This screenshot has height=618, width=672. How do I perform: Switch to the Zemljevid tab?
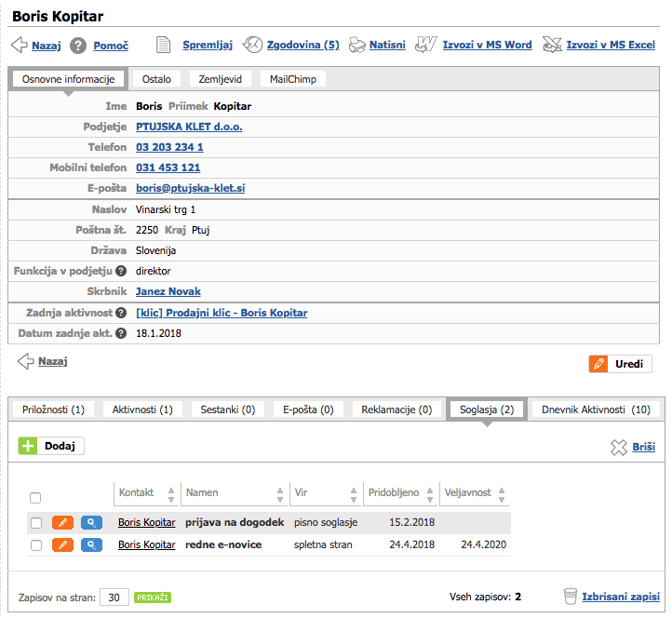coord(220,79)
